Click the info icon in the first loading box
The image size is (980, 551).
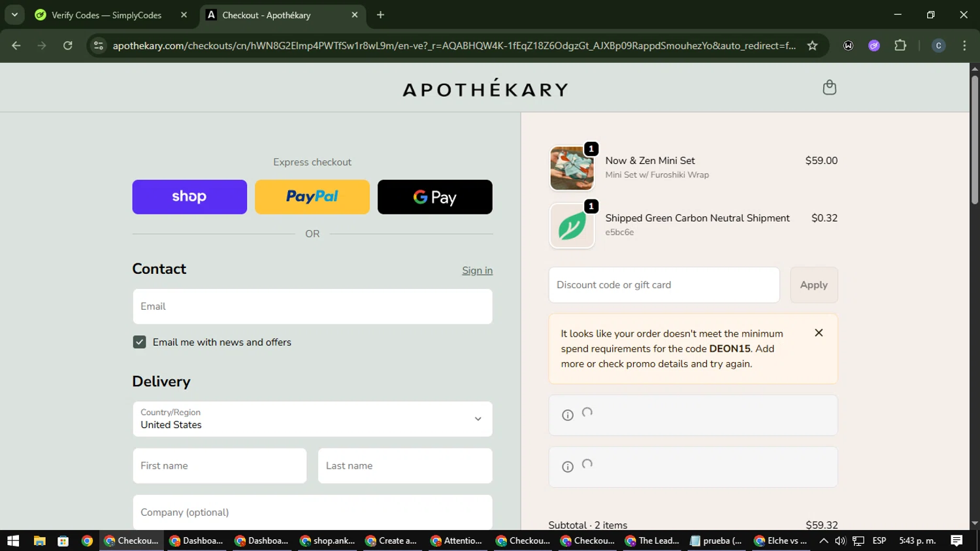(568, 415)
